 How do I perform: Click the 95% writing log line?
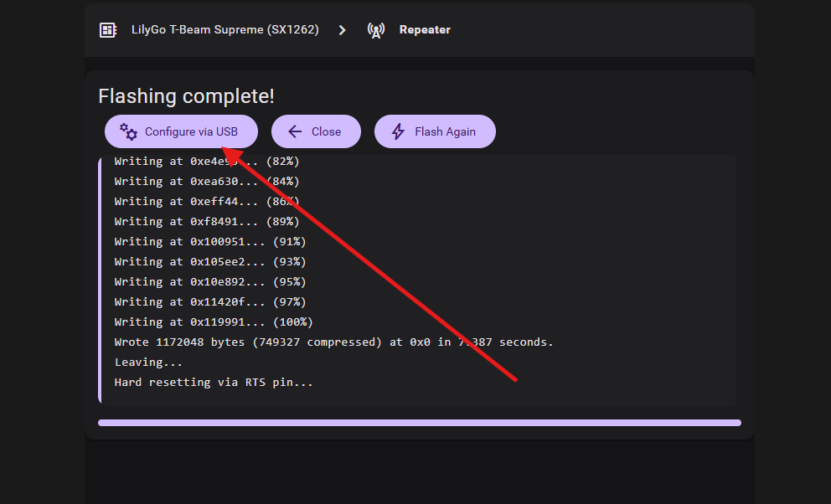tap(210, 282)
